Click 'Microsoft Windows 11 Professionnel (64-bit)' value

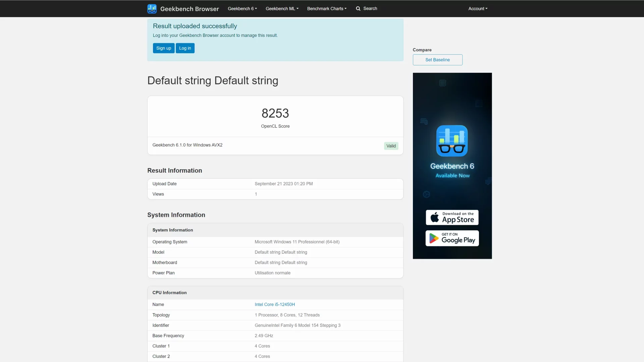(x=297, y=242)
